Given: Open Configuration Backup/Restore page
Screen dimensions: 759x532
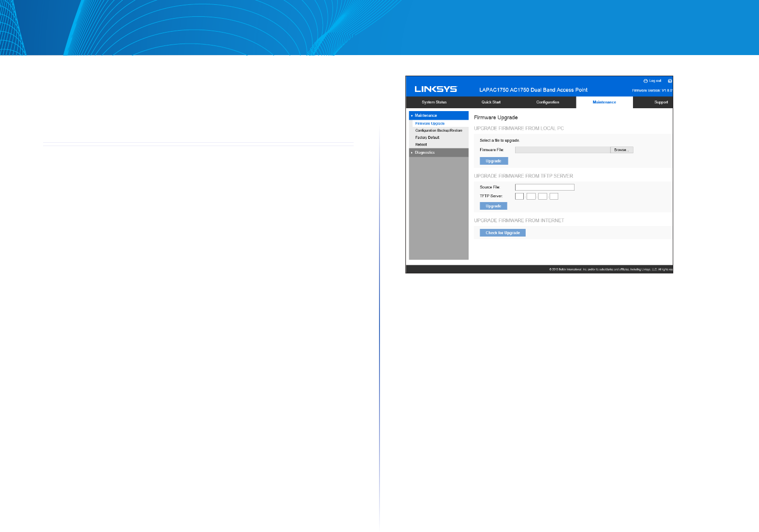Looking at the screenshot, I should (x=439, y=130).
